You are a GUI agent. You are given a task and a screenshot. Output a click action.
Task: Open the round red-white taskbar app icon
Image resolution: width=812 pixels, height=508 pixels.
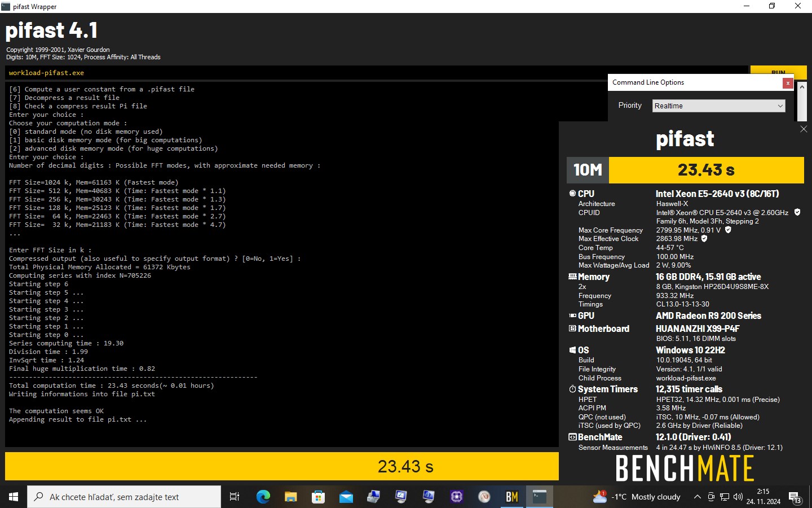pos(484,497)
